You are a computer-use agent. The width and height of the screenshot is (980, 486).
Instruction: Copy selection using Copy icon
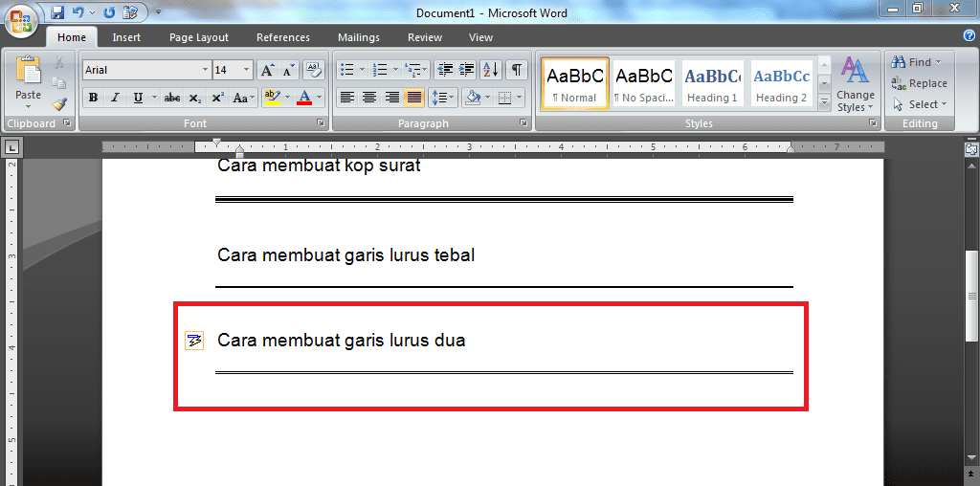[x=59, y=83]
